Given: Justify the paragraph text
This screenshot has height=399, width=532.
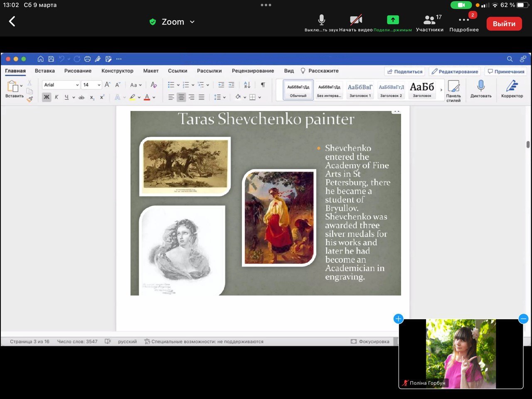Looking at the screenshot, I should coord(202,97).
